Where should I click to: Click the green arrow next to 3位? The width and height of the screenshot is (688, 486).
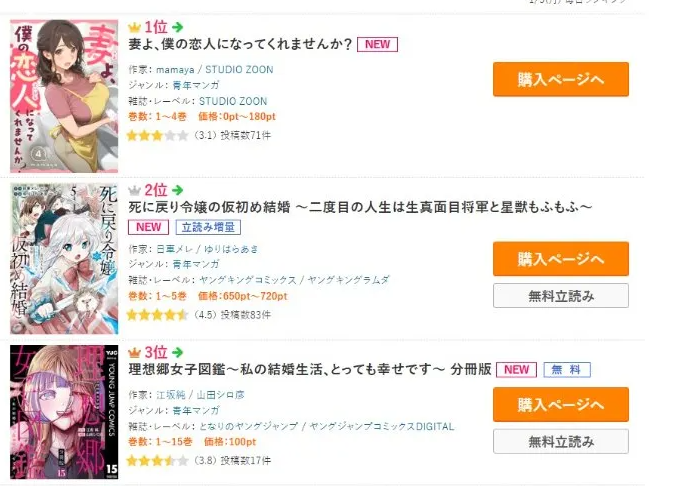177,352
